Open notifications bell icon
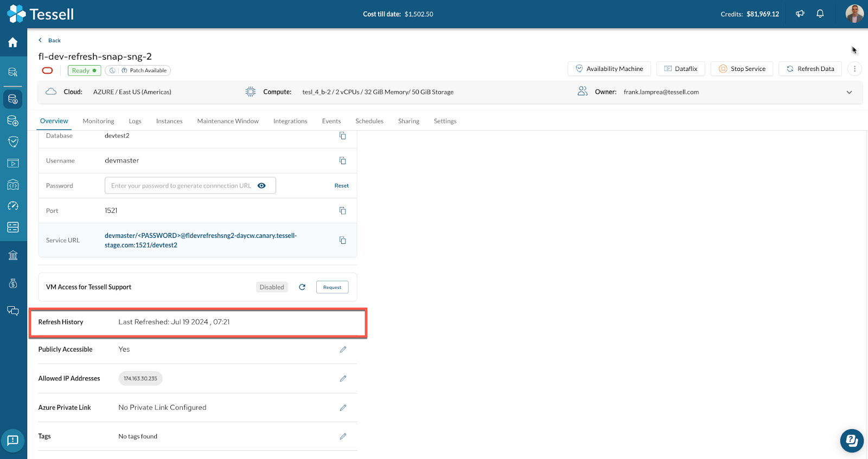 coord(820,14)
